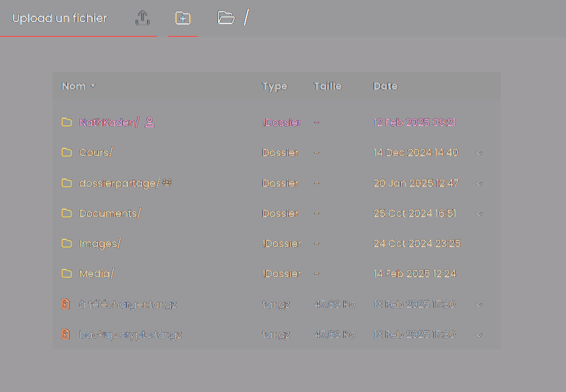Click the archive icon for backup crypto.tar.gz
Image resolution: width=566 pixels, height=392 pixels.
(x=65, y=334)
